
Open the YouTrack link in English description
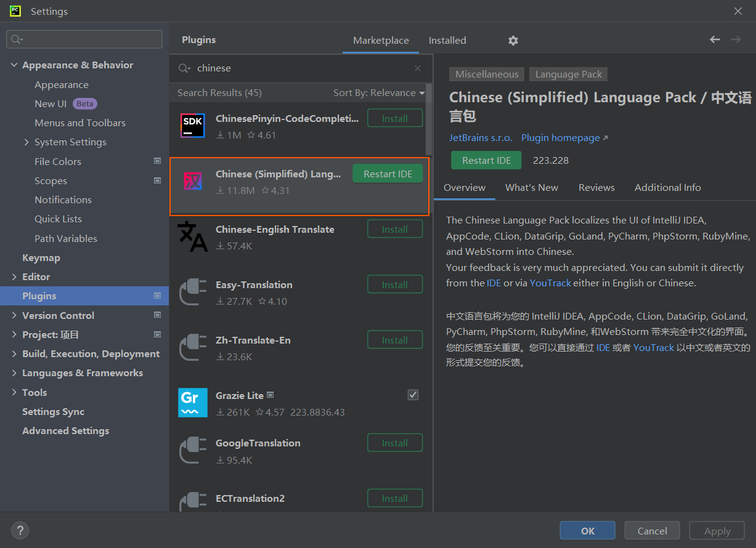click(x=550, y=283)
